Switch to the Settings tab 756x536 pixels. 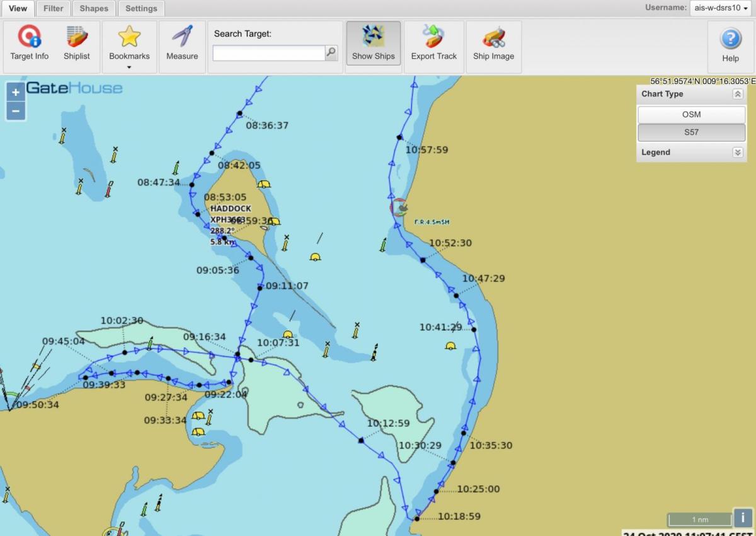click(141, 8)
